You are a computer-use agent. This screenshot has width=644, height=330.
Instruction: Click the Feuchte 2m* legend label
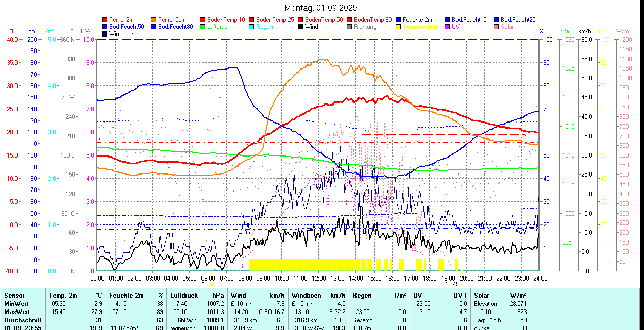coord(419,20)
